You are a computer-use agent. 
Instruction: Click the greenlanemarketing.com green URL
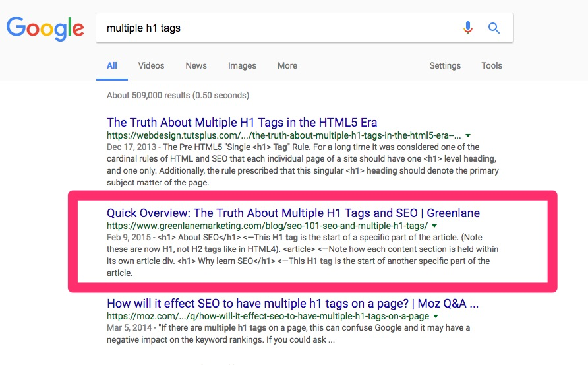268,226
